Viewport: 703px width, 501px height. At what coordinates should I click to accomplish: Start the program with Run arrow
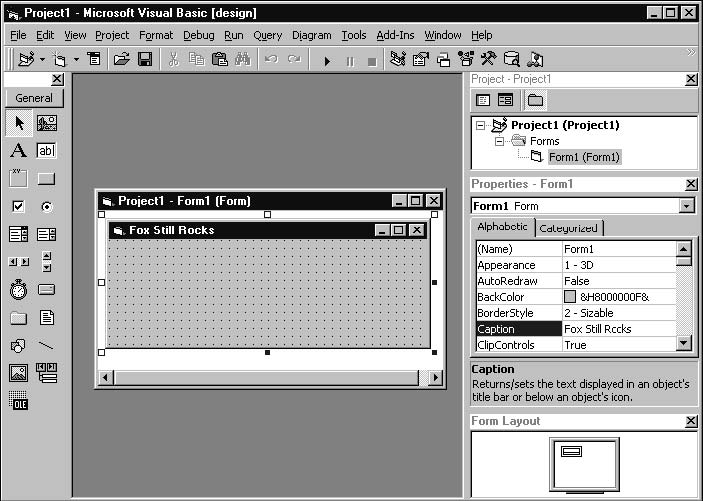[327, 61]
